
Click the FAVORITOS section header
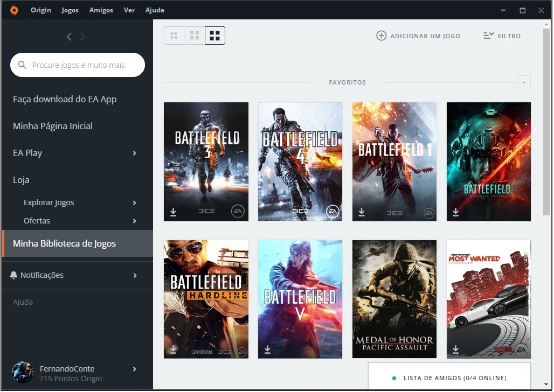click(347, 82)
